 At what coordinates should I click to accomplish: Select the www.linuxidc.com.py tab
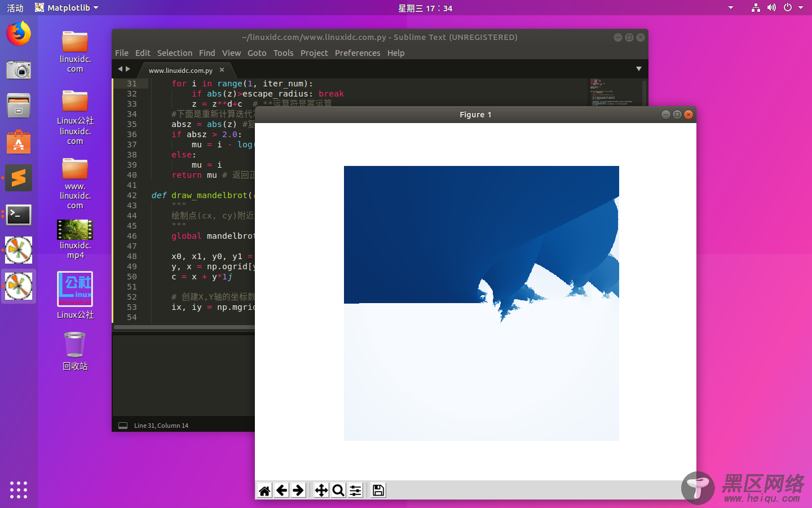point(180,71)
